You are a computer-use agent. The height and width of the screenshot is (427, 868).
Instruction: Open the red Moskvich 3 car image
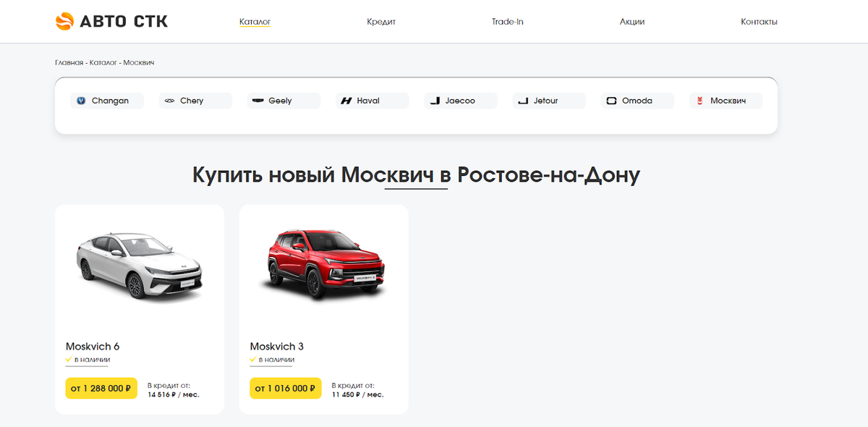(x=324, y=264)
